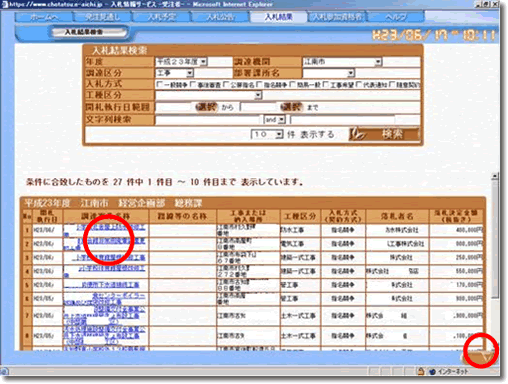Click the 400,000円 amount in row 1

click(469, 230)
